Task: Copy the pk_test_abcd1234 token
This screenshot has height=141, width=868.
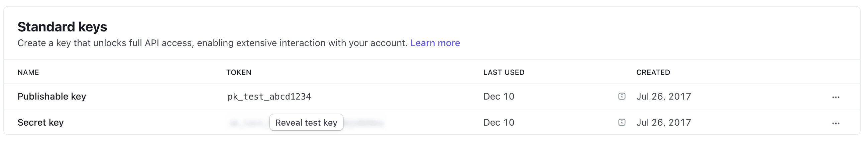Action: pos(269,97)
